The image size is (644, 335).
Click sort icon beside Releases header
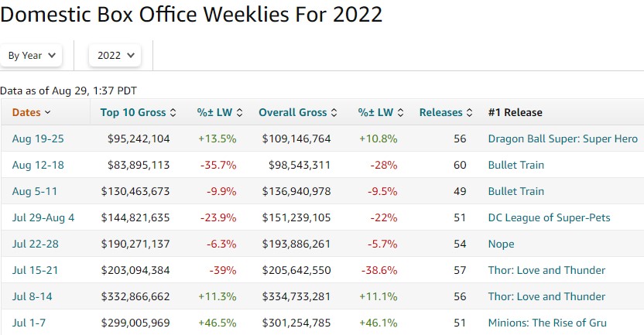coord(470,112)
